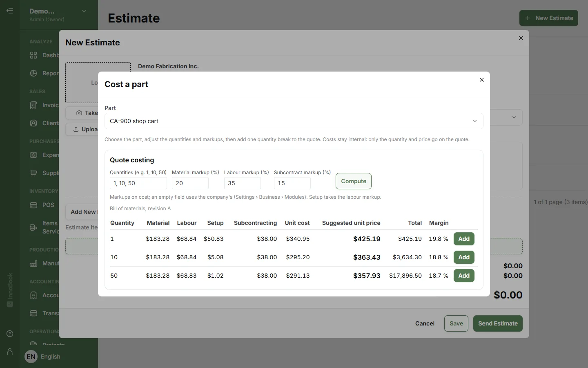The image size is (588, 368).
Task: Add the quantity 1 row to quote
Action: click(464, 239)
